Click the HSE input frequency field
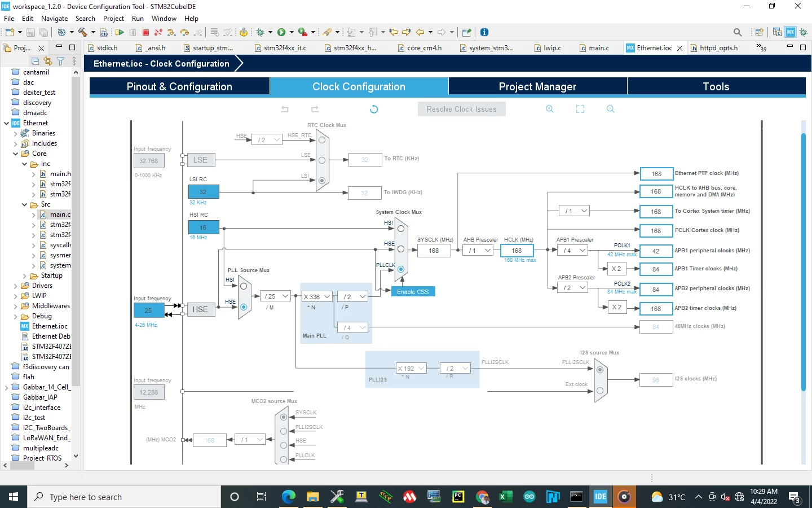The image size is (812, 508). point(148,310)
